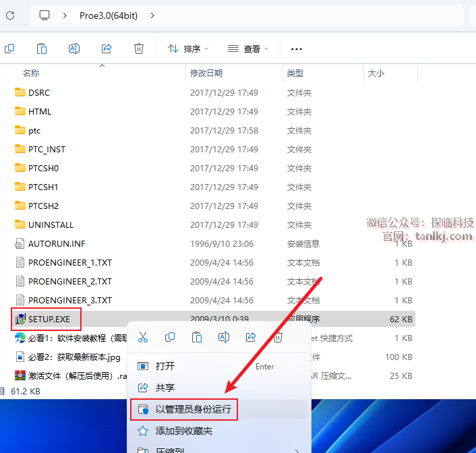Sort by the 修改日期 column header
The image size is (476, 453).
206,73
